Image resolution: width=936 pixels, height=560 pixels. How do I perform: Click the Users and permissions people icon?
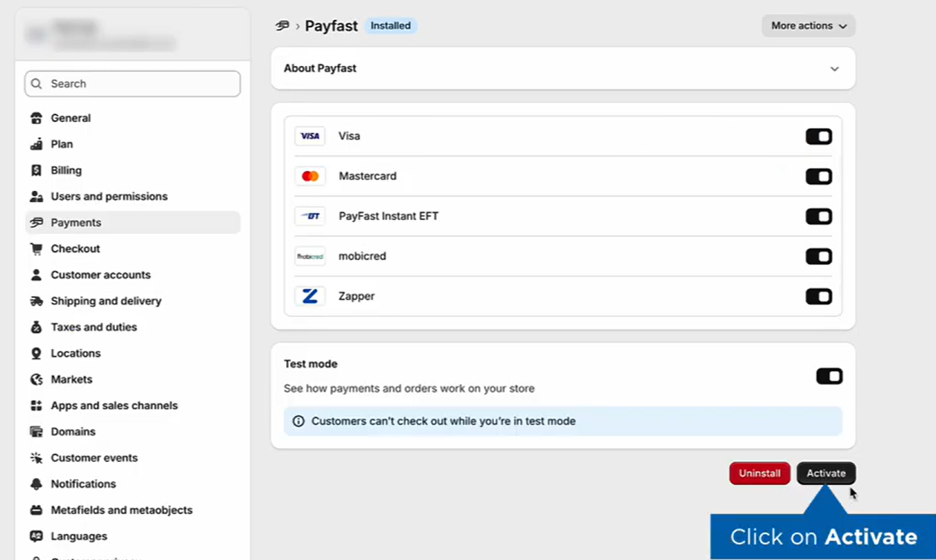click(x=36, y=196)
